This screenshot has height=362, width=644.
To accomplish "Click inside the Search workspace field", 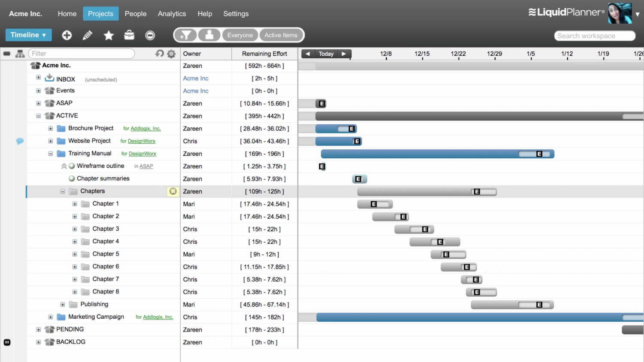I will pos(594,36).
